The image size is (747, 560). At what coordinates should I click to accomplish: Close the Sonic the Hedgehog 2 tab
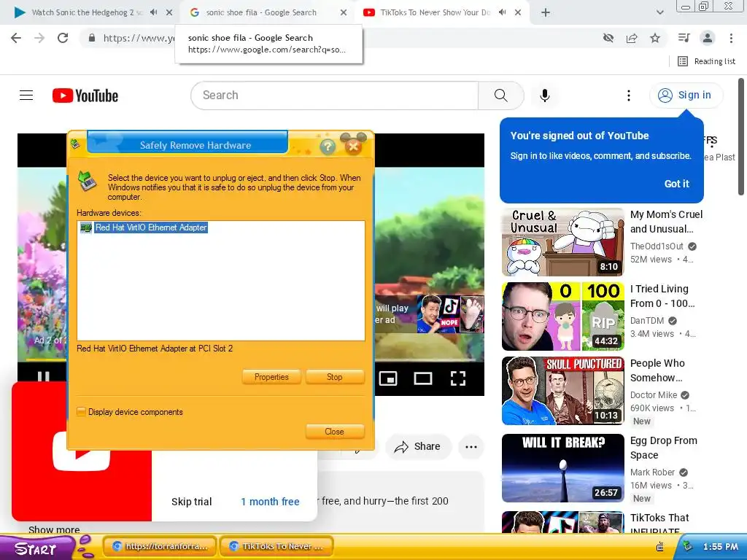[x=169, y=13]
